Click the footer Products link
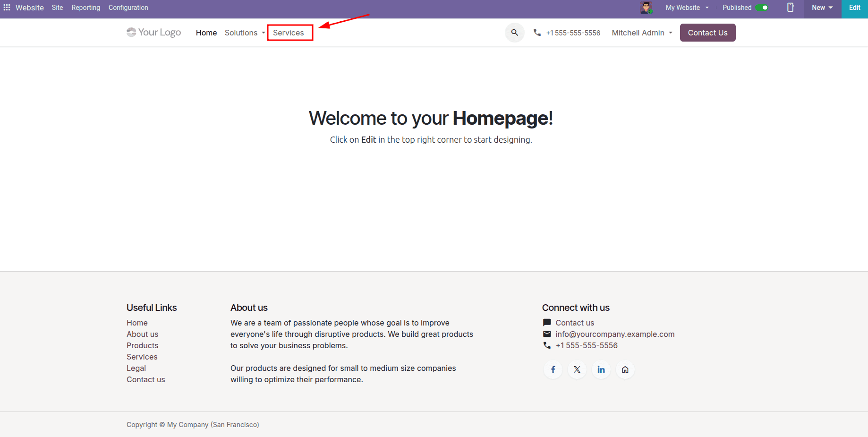The height and width of the screenshot is (437, 868). (142, 345)
